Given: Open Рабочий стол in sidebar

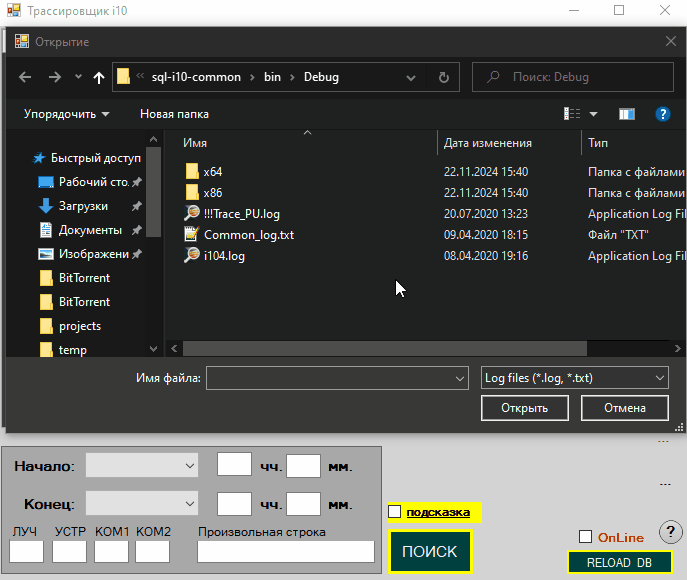Looking at the screenshot, I should point(90,182).
